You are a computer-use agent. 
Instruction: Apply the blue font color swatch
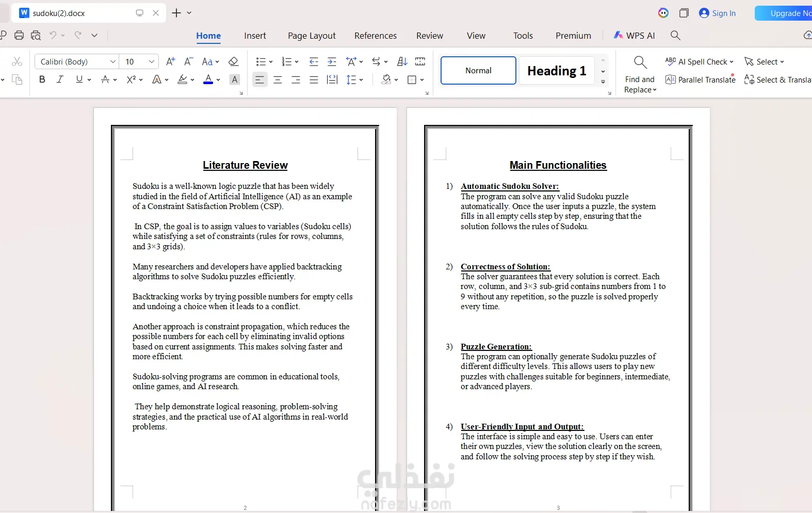coord(208,79)
